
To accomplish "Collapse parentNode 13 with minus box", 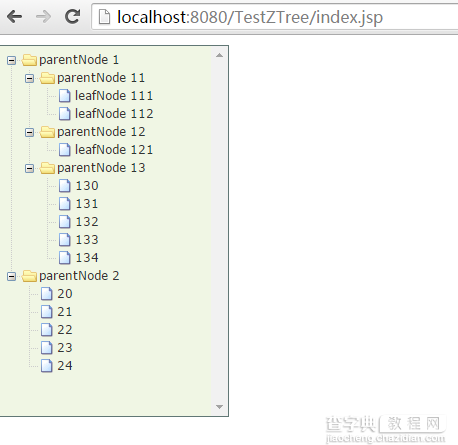I will pyautogui.click(x=29, y=168).
